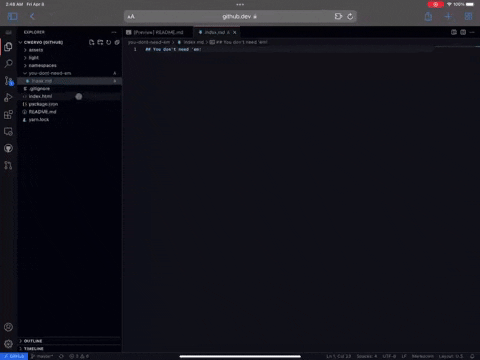Switch branch via master status item

click(42, 356)
